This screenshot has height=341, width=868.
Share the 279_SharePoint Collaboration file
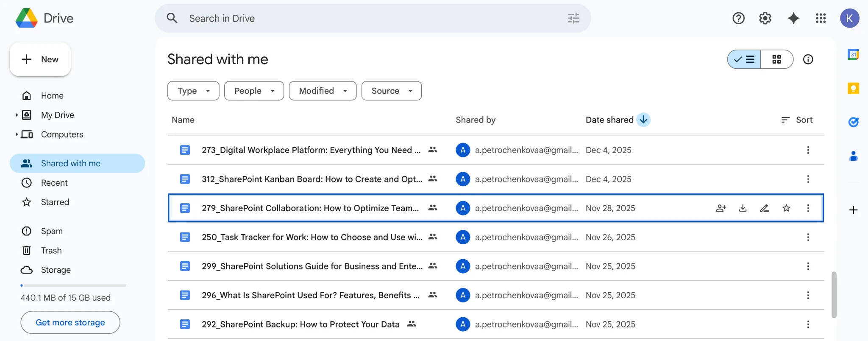[721, 208]
